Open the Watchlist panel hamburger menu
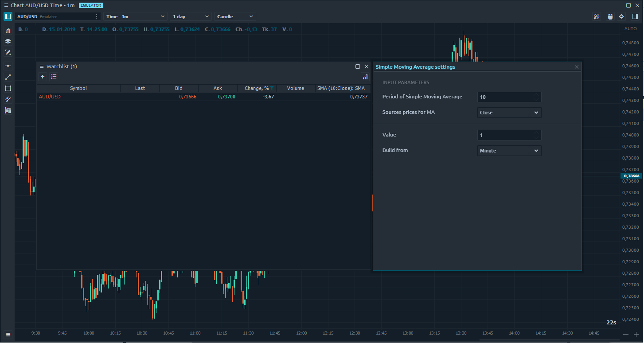The height and width of the screenshot is (343, 644). point(42,66)
